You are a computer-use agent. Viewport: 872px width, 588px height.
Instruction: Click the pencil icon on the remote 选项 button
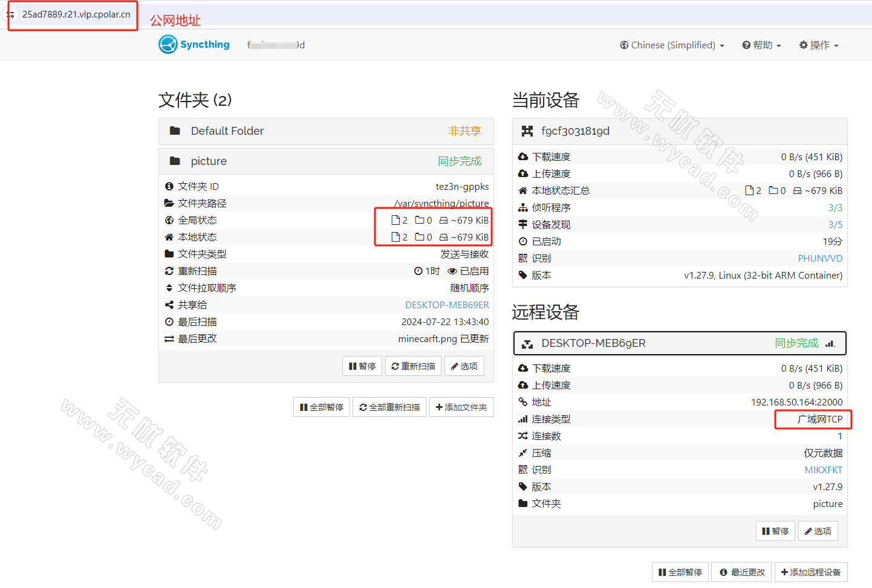(x=809, y=531)
